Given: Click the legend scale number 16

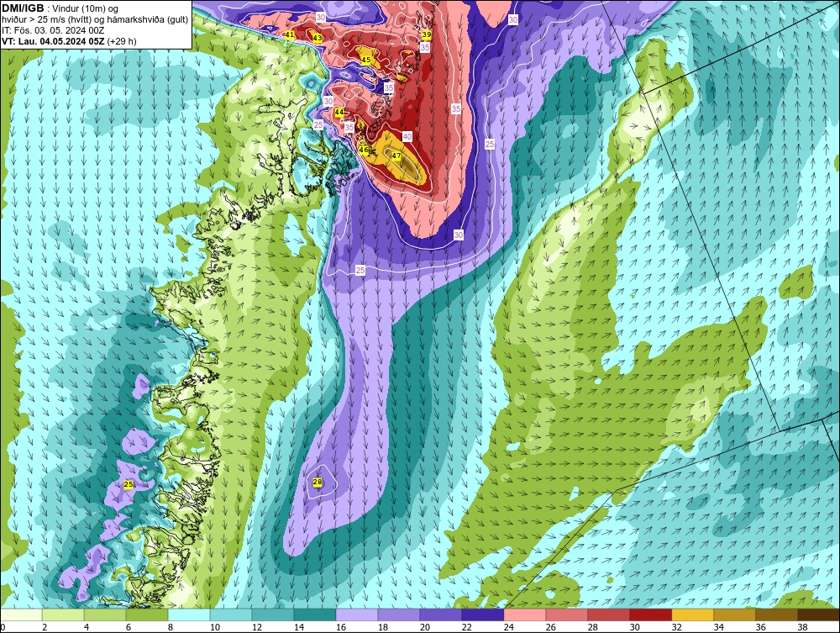Looking at the screenshot, I should 341,627.
